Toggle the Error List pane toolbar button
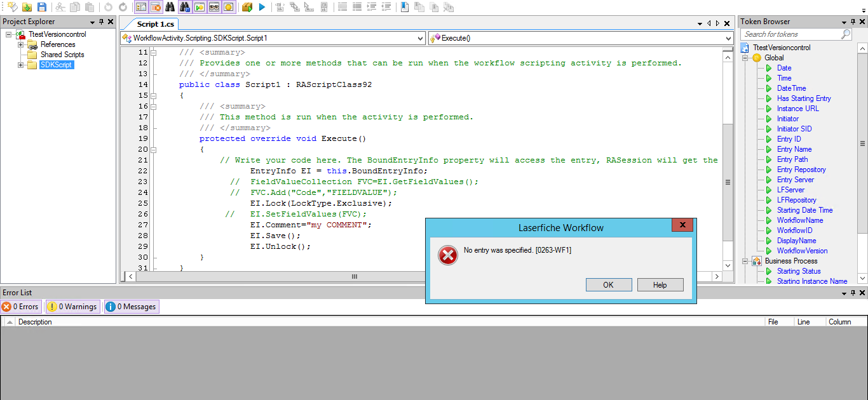Viewport: 868px width, 400px height. (x=155, y=7)
